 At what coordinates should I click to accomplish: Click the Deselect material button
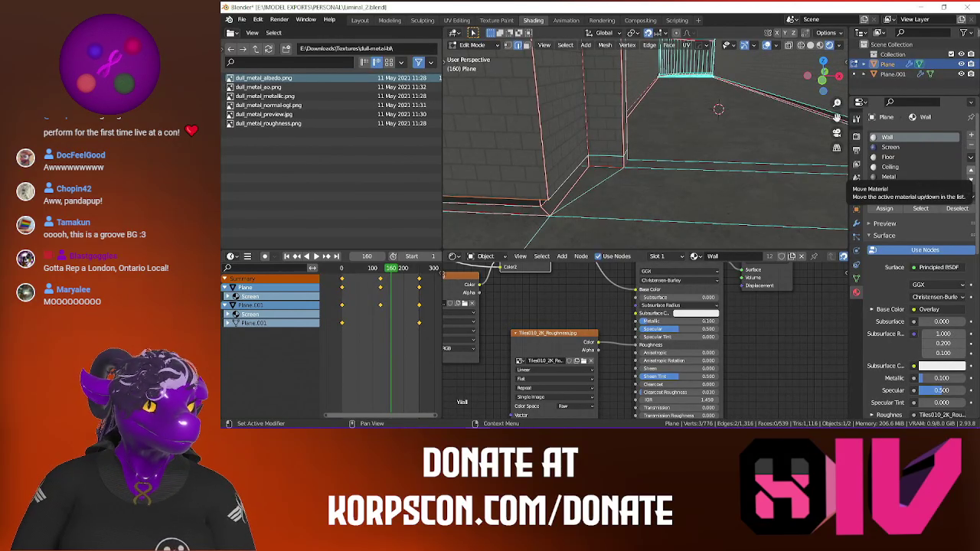click(x=956, y=209)
